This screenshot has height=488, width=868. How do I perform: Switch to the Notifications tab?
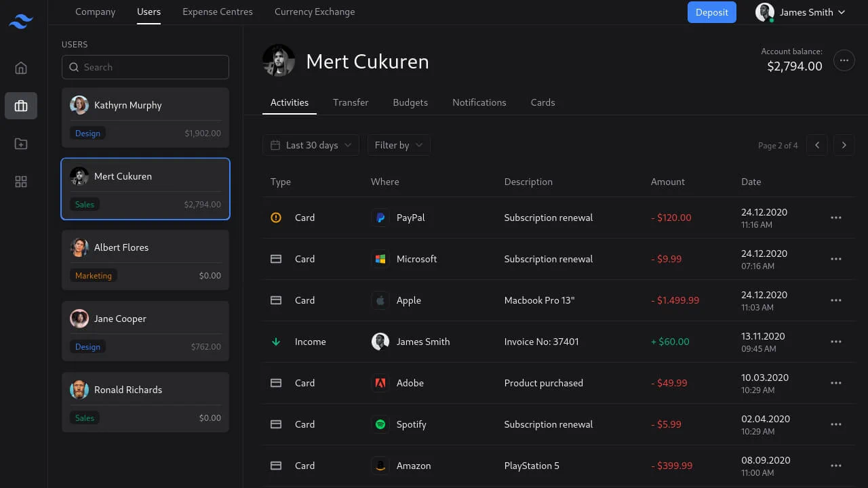point(479,102)
